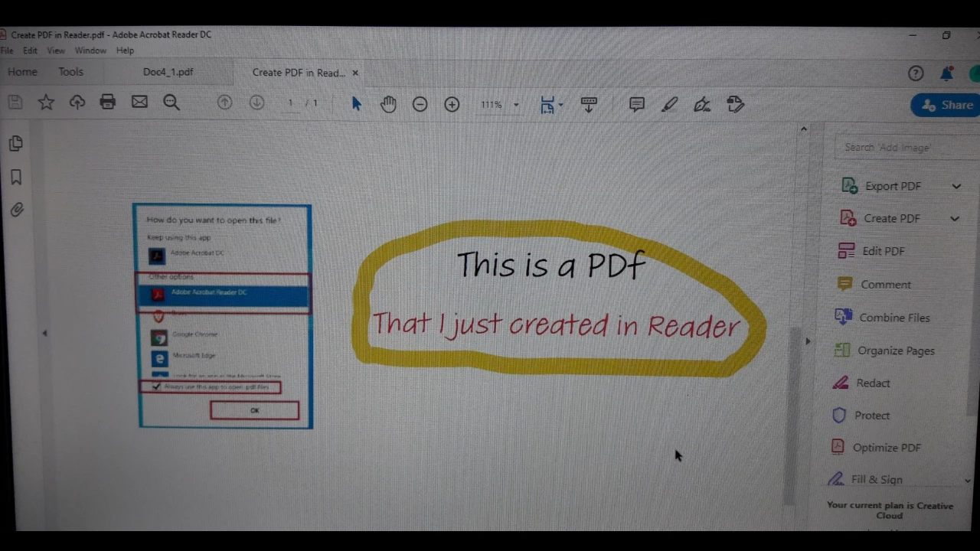Upload file to cloud icon
This screenshot has height=551, width=980.
77,102
